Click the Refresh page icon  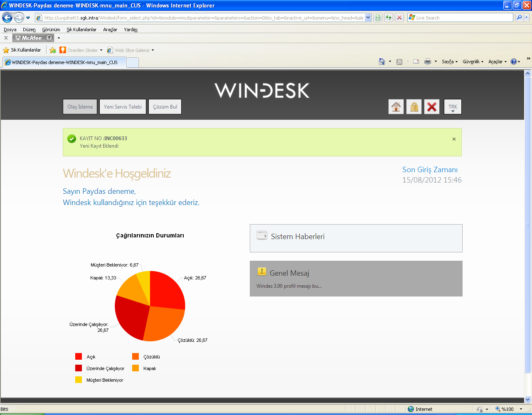pyautogui.click(x=389, y=17)
